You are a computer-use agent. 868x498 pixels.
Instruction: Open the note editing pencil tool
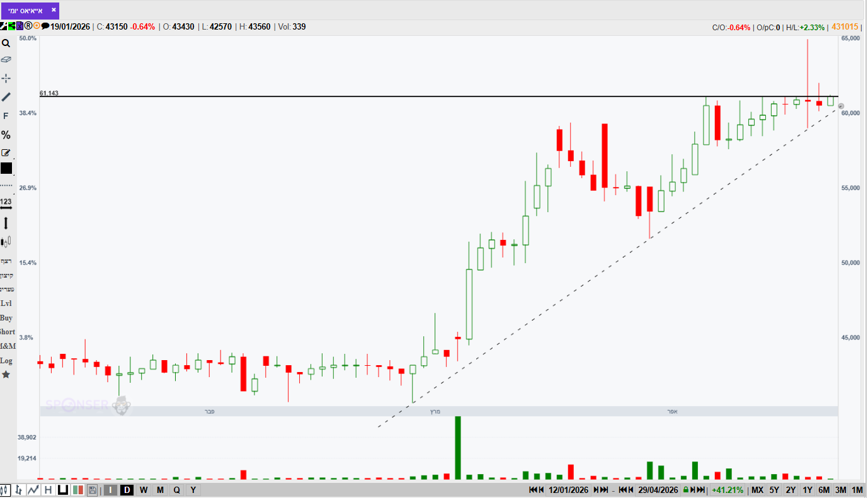(6, 152)
